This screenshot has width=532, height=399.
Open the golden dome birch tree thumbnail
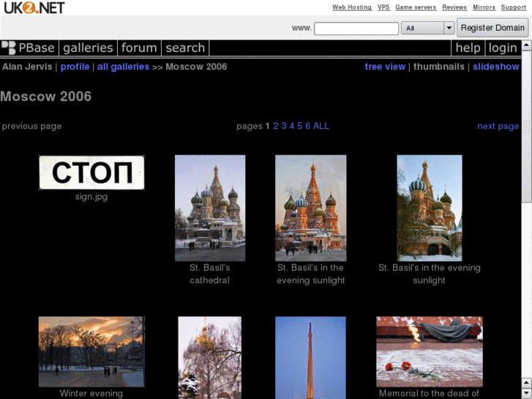[x=210, y=358]
